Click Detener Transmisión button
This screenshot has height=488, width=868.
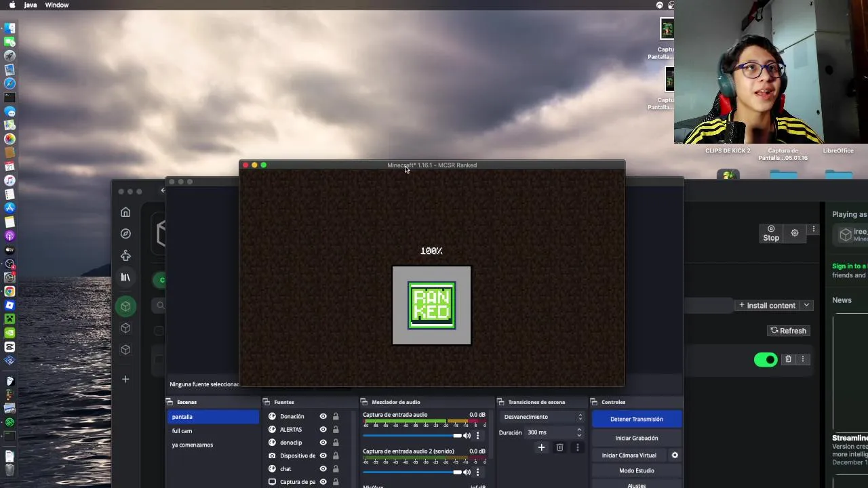636,420
